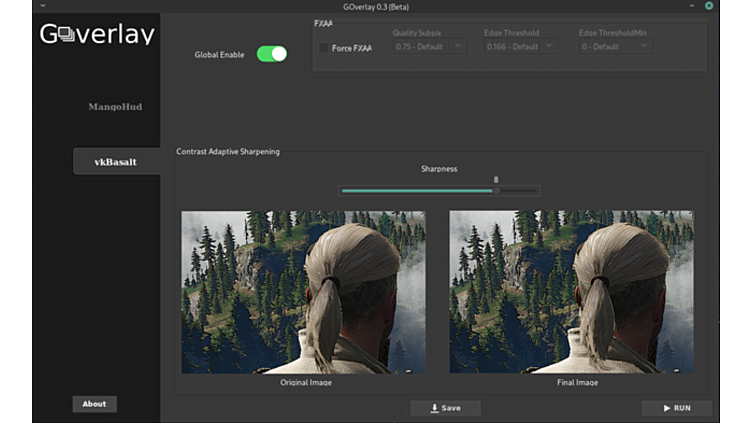Click the Original Image preview
The image size is (752, 423).
(303, 292)
